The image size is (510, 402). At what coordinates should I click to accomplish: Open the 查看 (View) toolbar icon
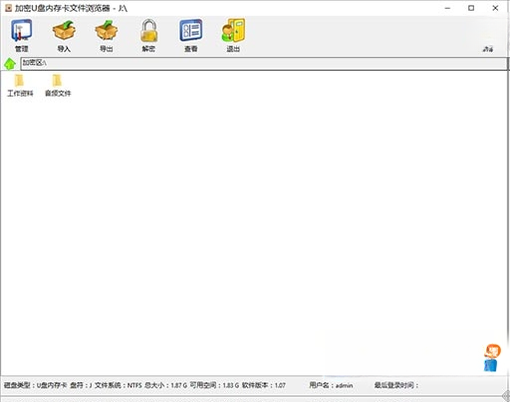[x=191, y=35]
